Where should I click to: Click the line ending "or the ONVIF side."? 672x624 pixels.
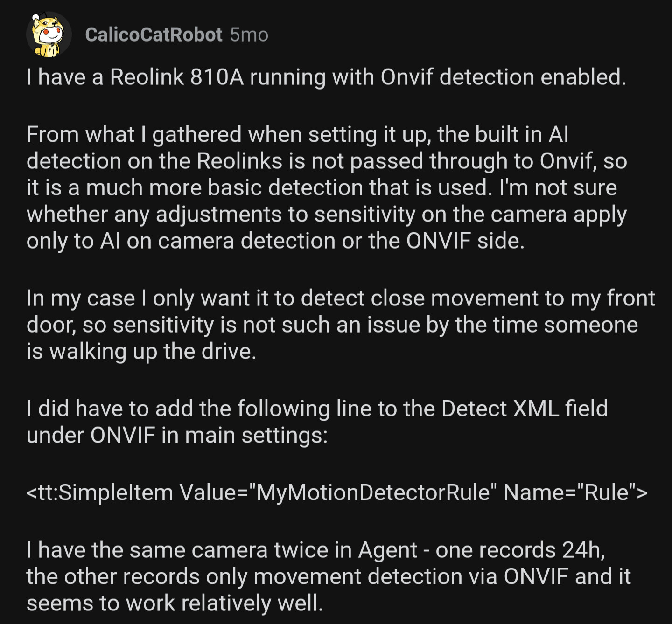click(x=275, y=241)
